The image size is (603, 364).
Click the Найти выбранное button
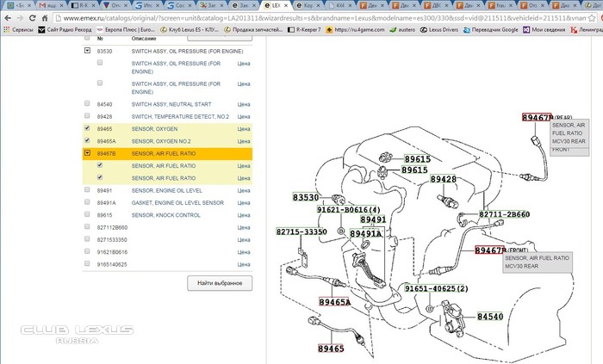point(220,283)
